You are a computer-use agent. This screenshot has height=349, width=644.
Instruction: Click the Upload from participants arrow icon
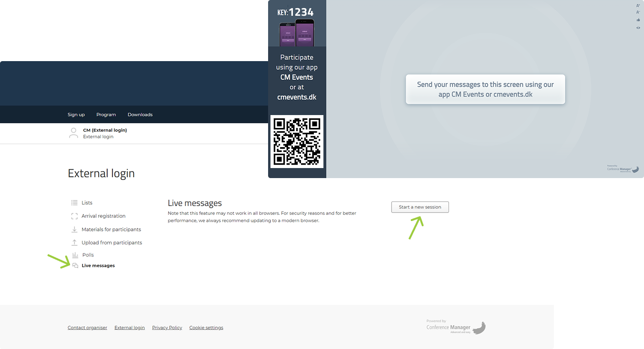click(x=74, y=243)
